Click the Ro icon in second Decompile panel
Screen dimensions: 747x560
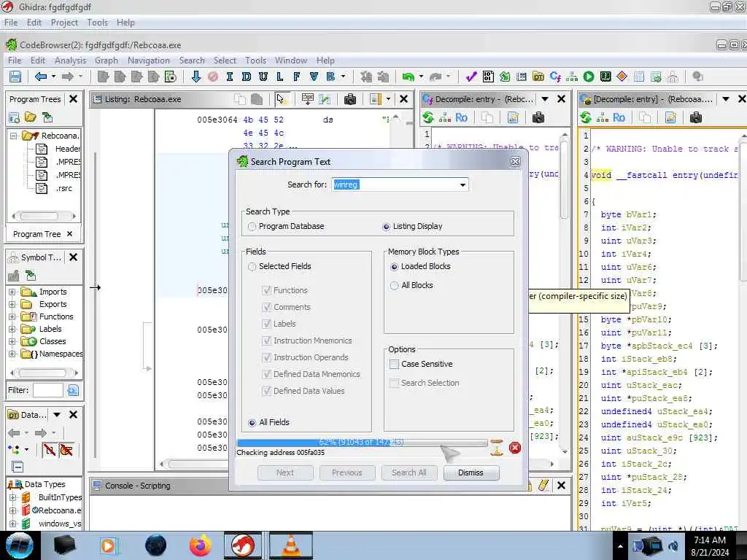tap(619, 117)
